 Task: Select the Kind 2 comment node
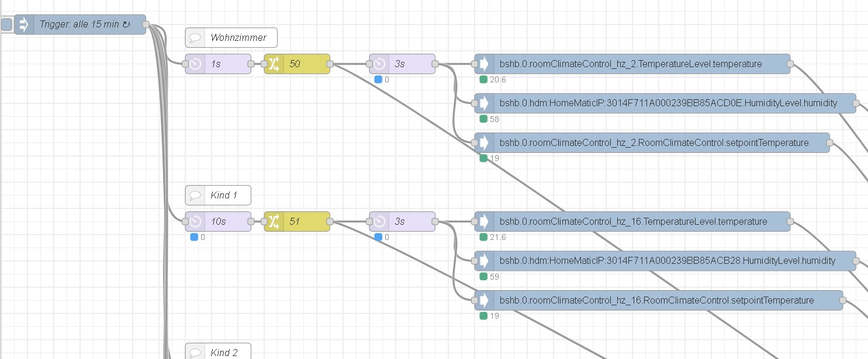(218, 351)
